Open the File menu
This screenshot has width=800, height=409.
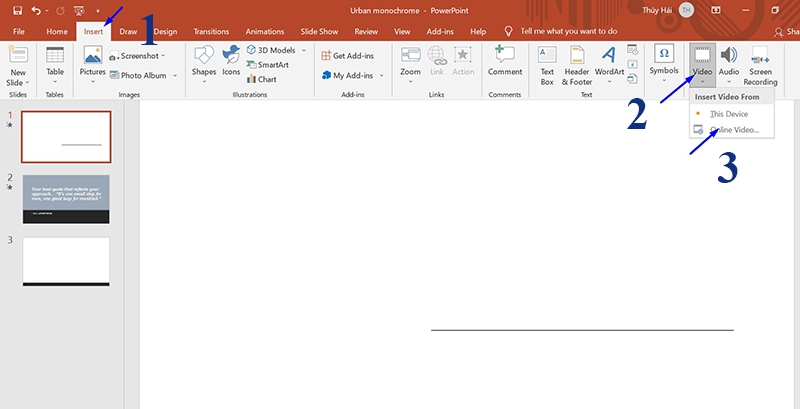coord(18,32)
